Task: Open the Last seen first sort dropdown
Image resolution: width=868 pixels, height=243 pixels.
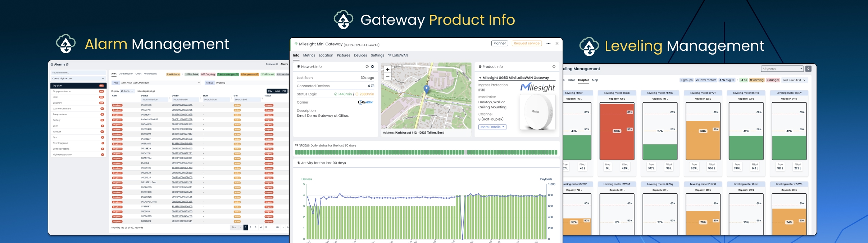Action: 794,80
